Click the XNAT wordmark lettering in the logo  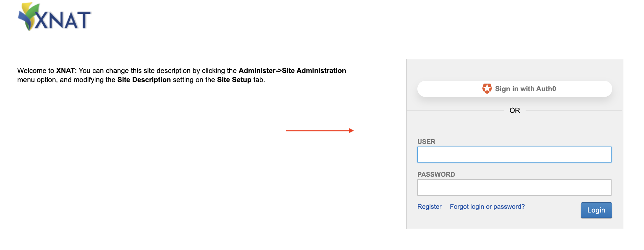(x=63, y=20)
